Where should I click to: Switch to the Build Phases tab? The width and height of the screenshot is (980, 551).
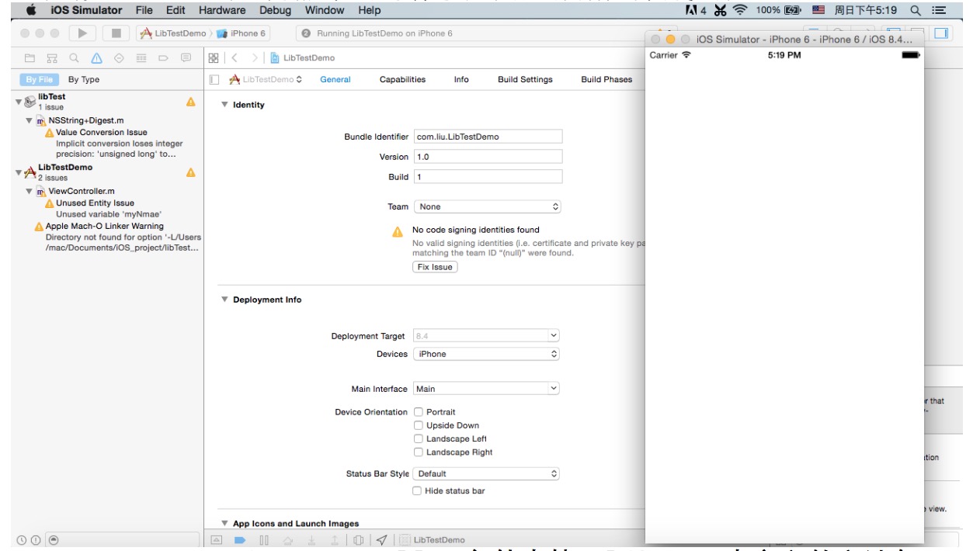(x=606, y=79)
